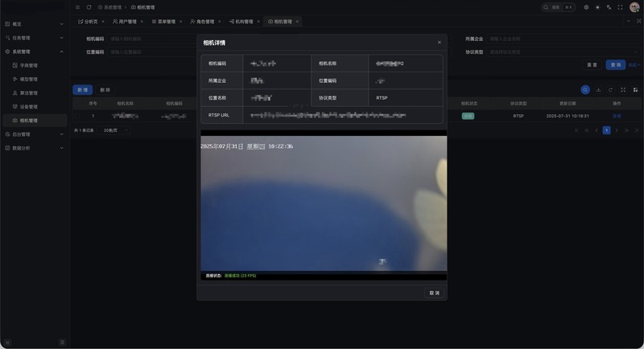Go to the next page arrow
The image size is (644, 349).
click(x=617, y=130)
